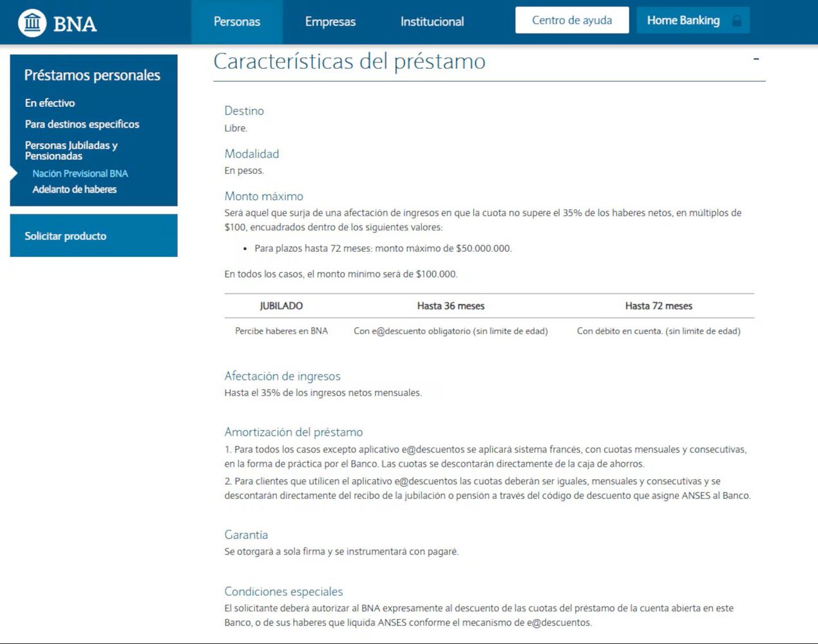Click the Percibe haberes en BNA cell

[x=281, y=331]
